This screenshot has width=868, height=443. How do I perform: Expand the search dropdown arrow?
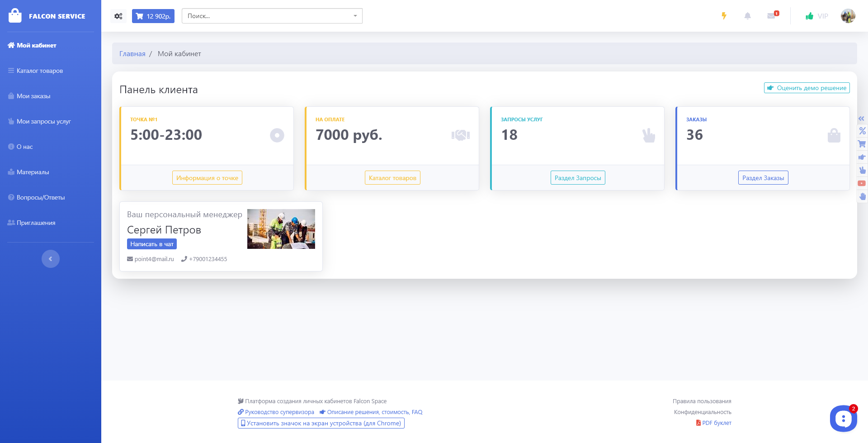[355, 16]
